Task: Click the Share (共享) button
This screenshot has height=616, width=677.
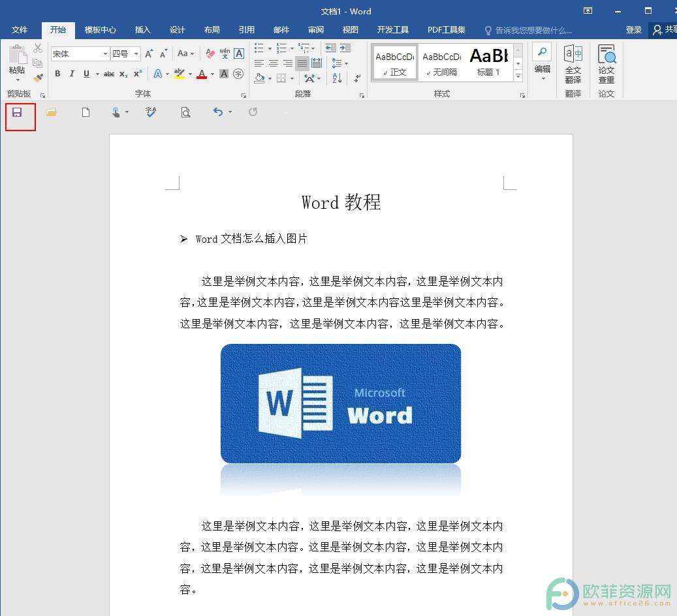Action: click(664, 30)
